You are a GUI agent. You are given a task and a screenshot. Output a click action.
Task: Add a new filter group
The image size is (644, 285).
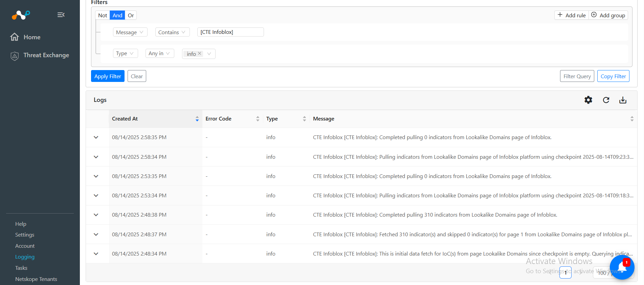point(608,15)
